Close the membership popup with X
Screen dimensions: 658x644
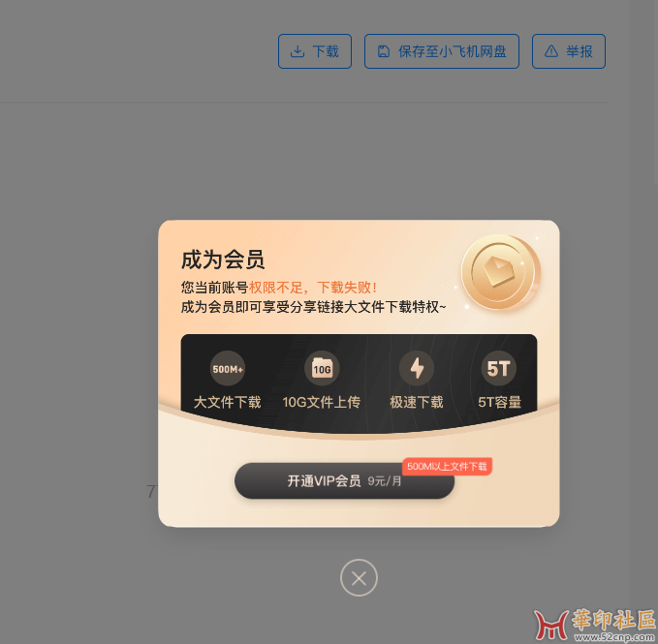click(x=359, y=578)
